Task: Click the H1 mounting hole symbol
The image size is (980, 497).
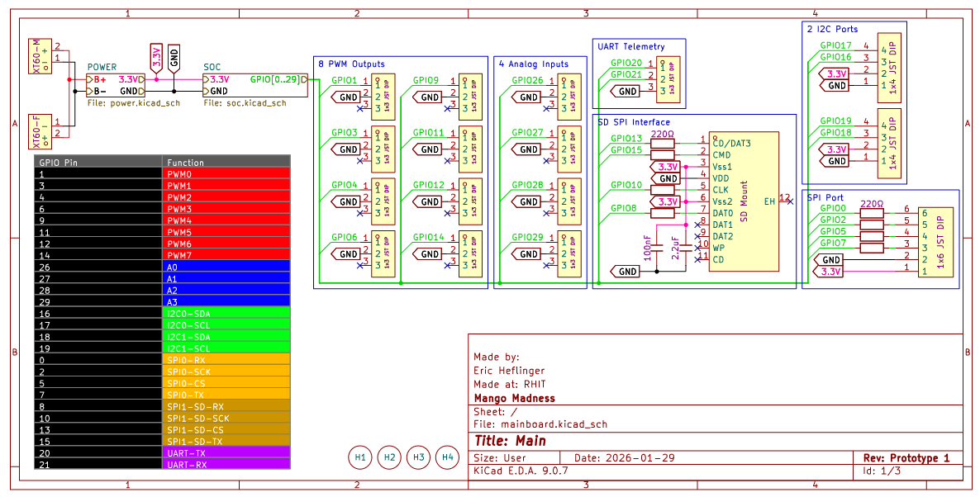Action: pyautogui.click(x=360, y=457)
